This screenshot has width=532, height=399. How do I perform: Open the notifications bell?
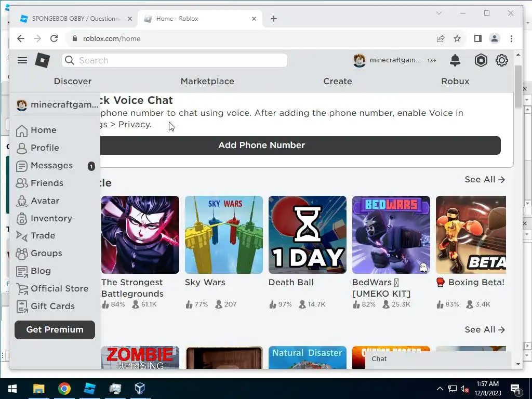point(455,60)
